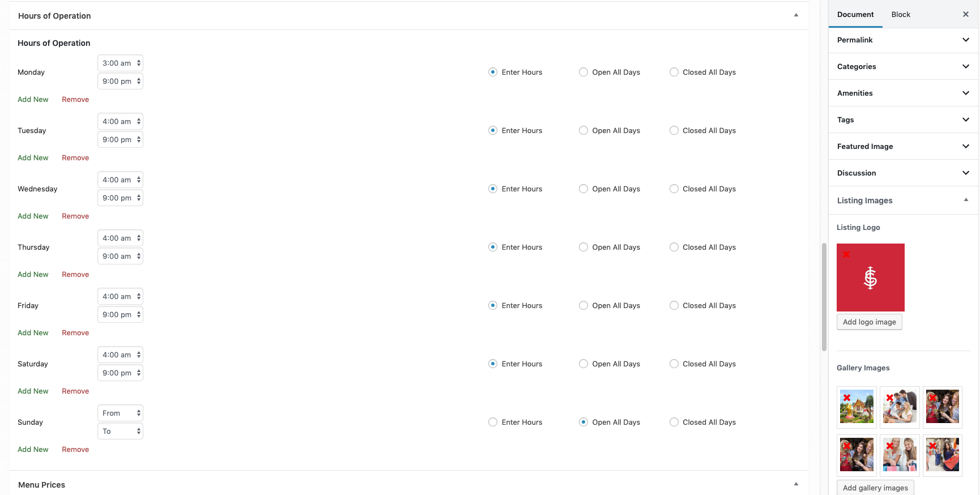Delete the first gallery image with red X
The image size is (980, 495).
click(x=846, y=398)
